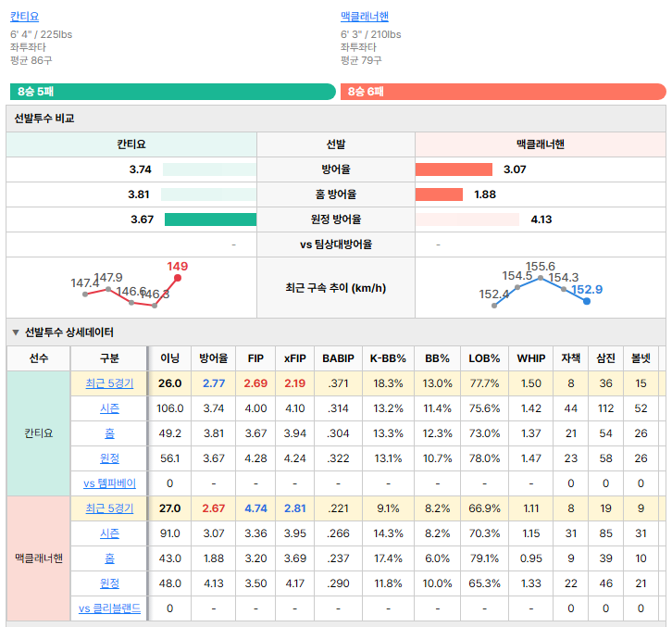Click the 맥클래너핸 comparison column header

coord(540,144)
